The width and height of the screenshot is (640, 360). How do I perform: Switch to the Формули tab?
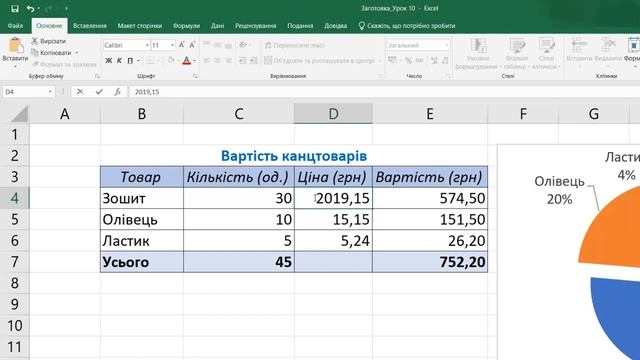(x=186, y=26)
